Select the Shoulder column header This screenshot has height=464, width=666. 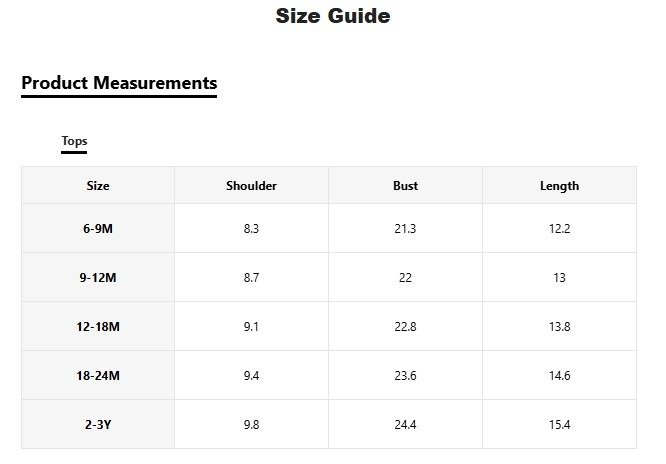pos(251,186)
